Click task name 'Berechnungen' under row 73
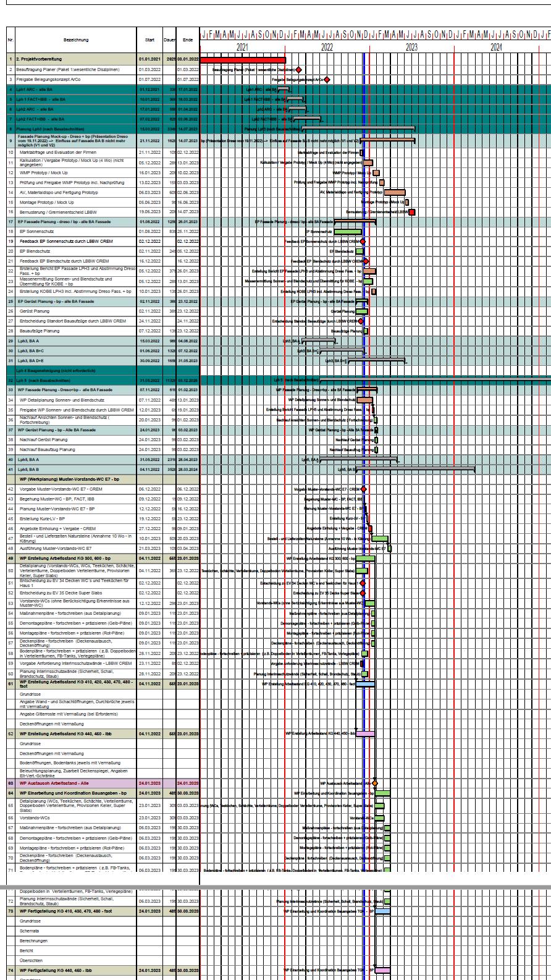 (33, 941)
